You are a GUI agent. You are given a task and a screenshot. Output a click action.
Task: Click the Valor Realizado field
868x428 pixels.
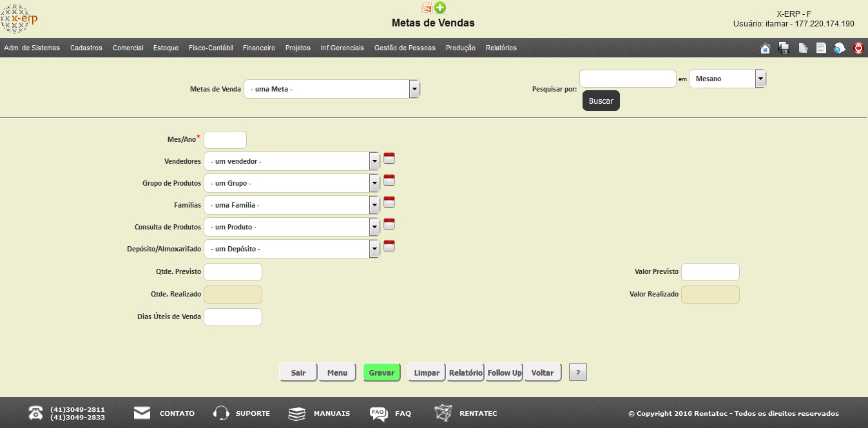point(710,295)
